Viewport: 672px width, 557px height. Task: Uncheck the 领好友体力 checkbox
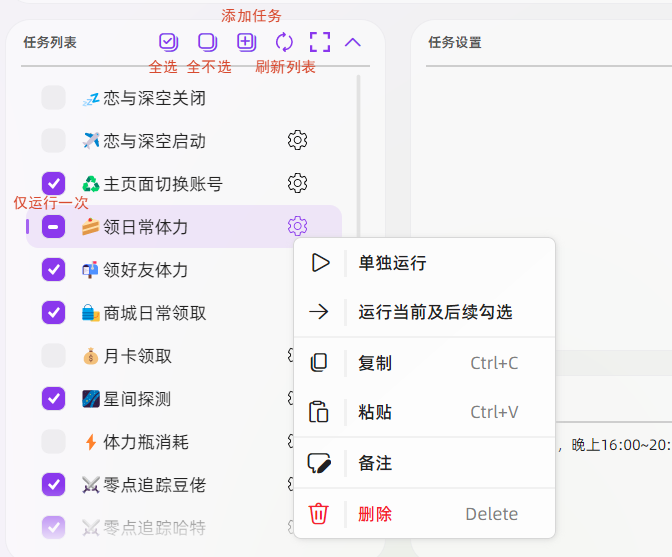pyautogui.click(x=54, y=270)
